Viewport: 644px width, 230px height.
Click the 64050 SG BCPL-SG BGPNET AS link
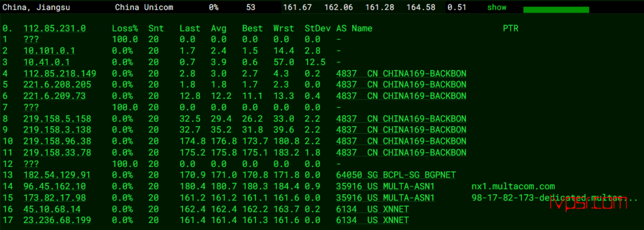(x=396, y=175)
